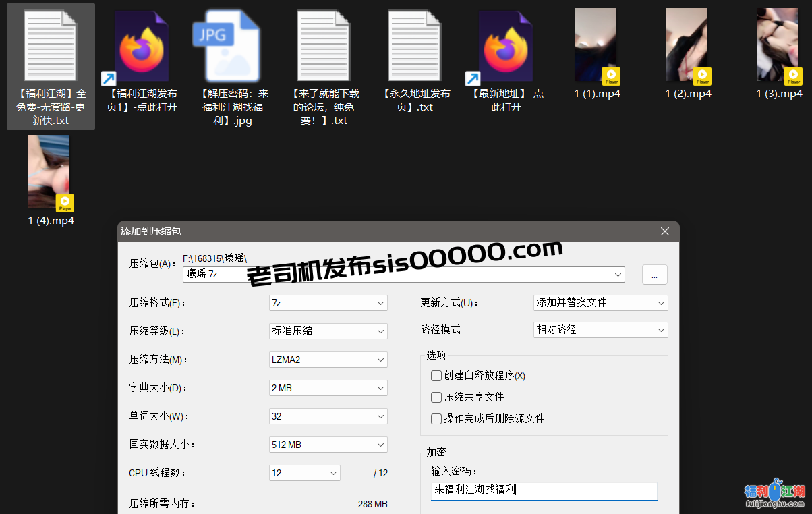
Task: Click the Player badge on 1 (2).mp4
Action: pyautogui.click(x=702, y=76)
